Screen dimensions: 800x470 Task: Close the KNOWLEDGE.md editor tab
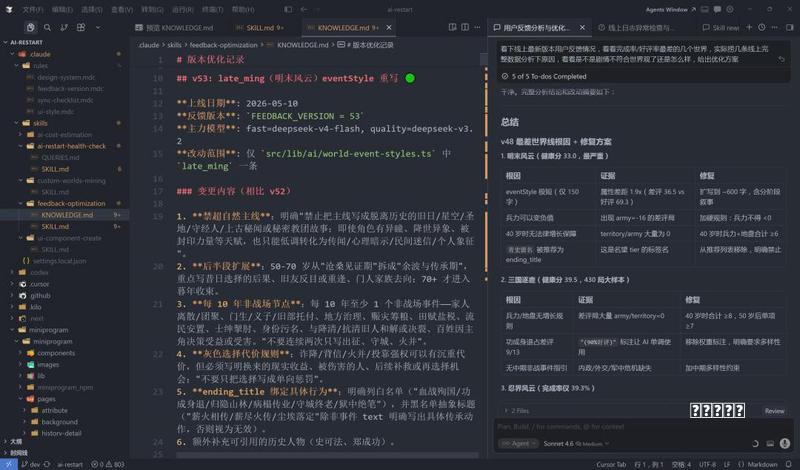[389, 28]
